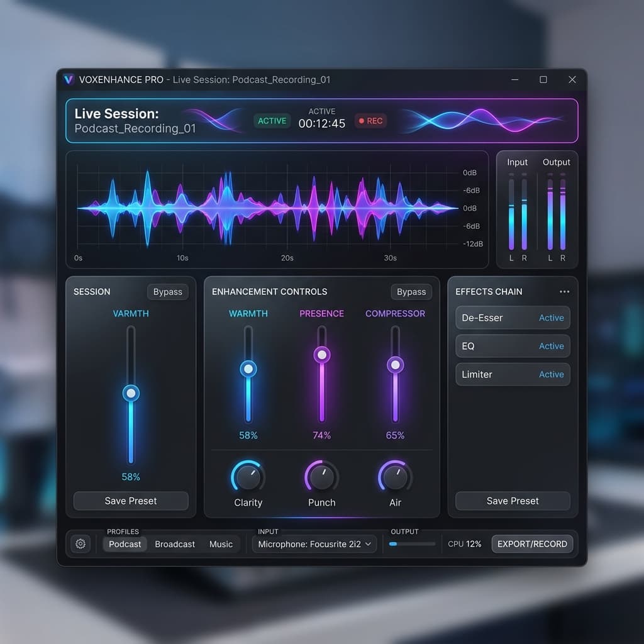Select the Music profile
Image resolution: width=644 pixels, height=644 pixels.
221,544
